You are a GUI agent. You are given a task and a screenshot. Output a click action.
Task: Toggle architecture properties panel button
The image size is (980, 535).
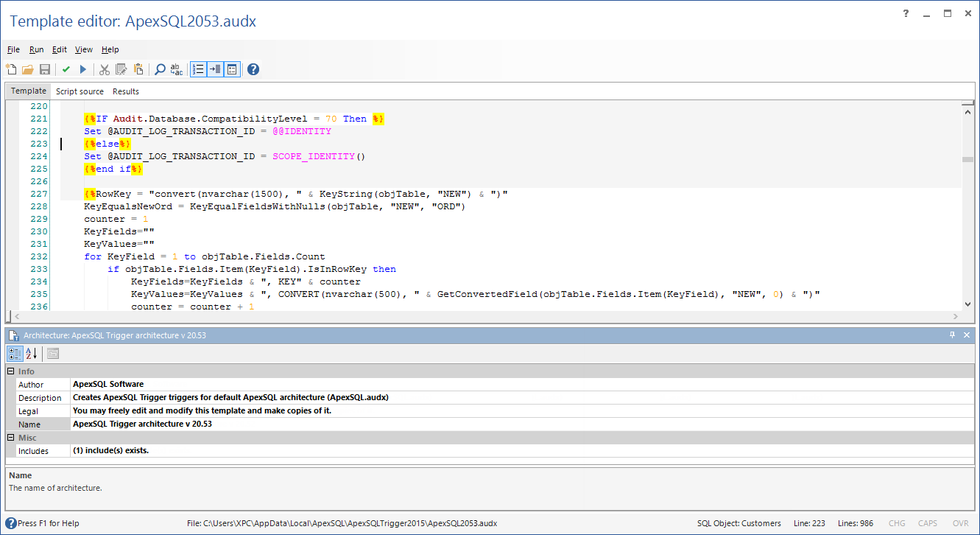coord(232,69)
